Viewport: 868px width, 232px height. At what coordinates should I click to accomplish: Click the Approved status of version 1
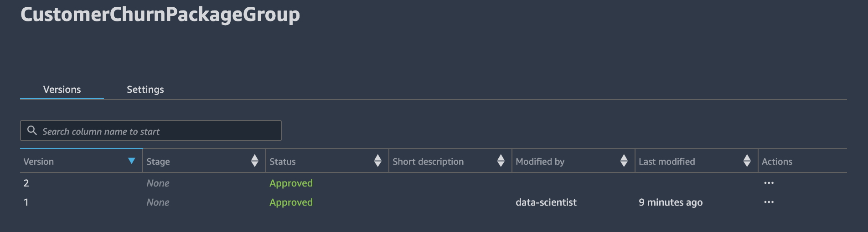[291, 202]
